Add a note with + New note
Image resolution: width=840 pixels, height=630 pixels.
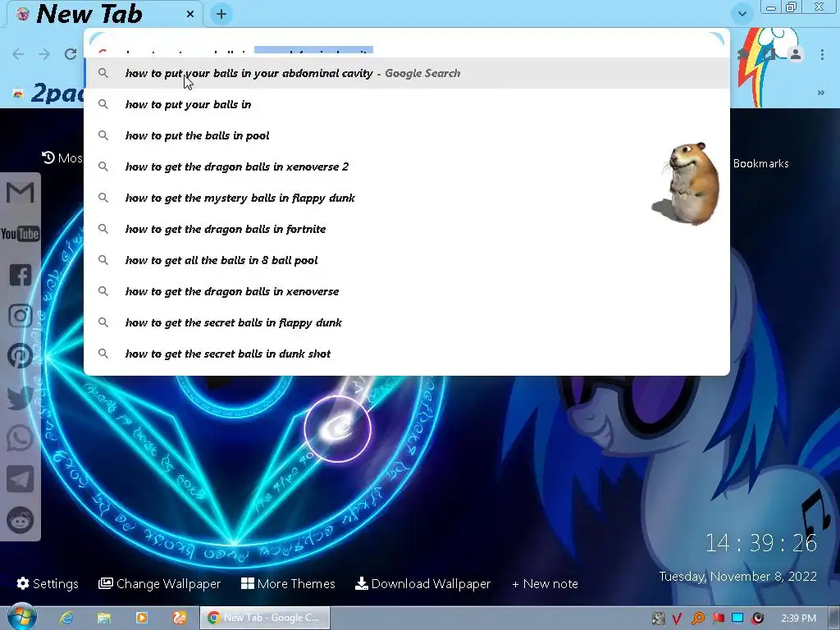[x=545, y=583]
